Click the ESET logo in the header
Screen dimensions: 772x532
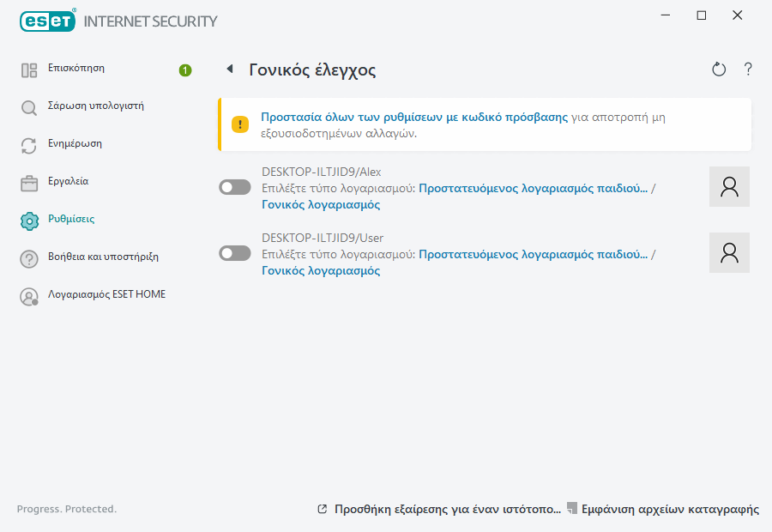point(47,21)
